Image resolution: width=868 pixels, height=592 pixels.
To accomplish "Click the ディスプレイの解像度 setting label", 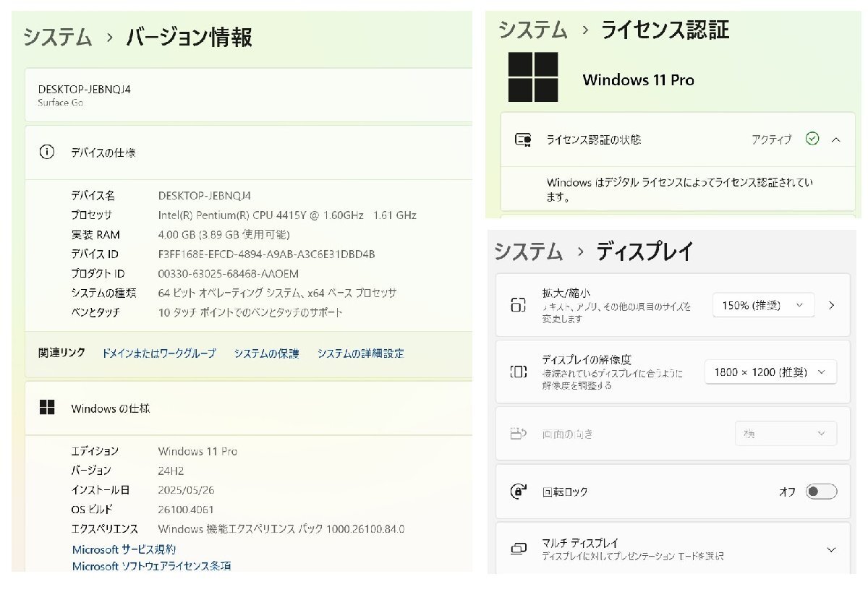I will [587, 359].
